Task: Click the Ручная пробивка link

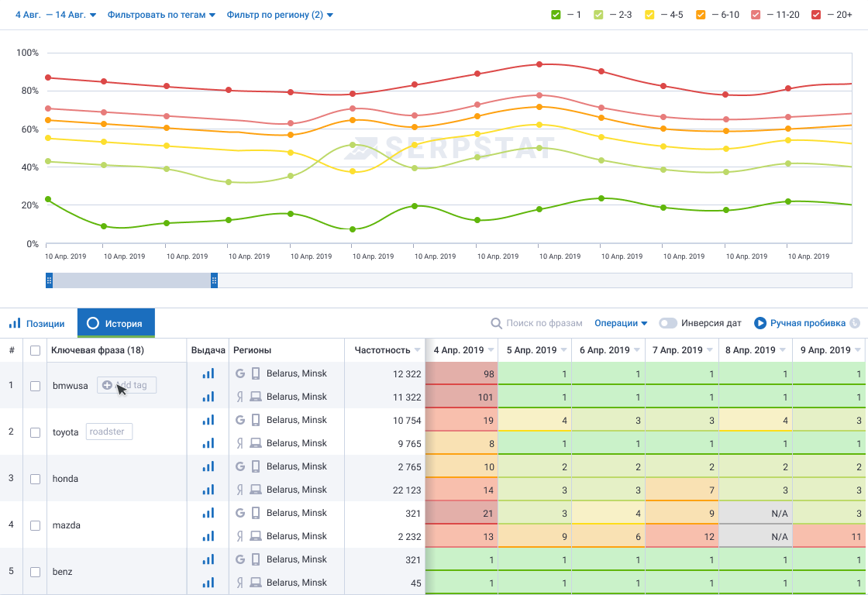Action: [808, 323]
